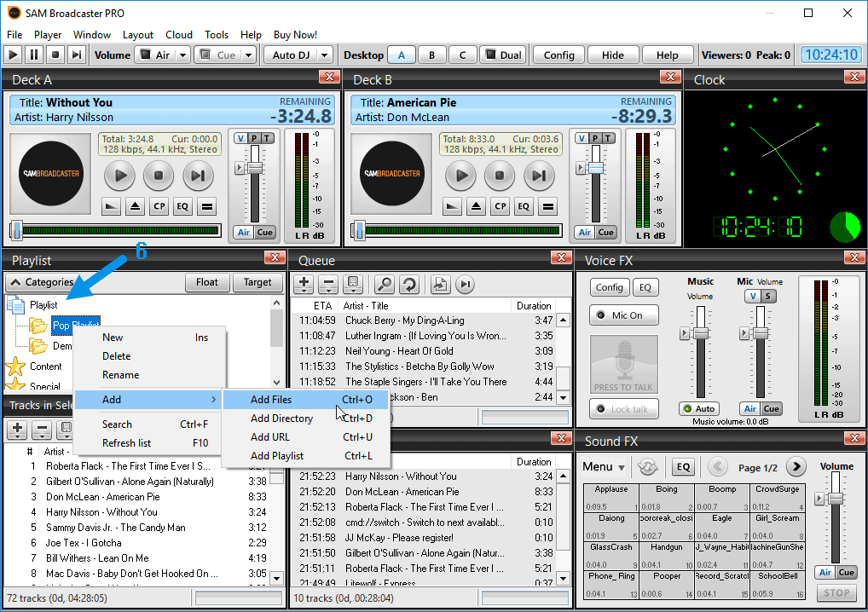
Task: Click the play-next icon in the Queue toolbar
Action: (x=465, y=284)
